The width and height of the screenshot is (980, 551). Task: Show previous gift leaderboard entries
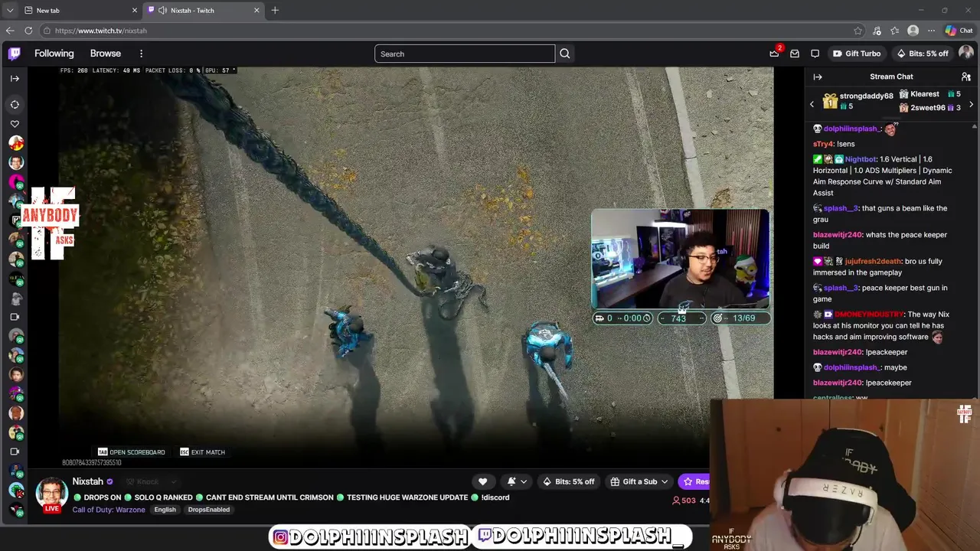[812, 104]
